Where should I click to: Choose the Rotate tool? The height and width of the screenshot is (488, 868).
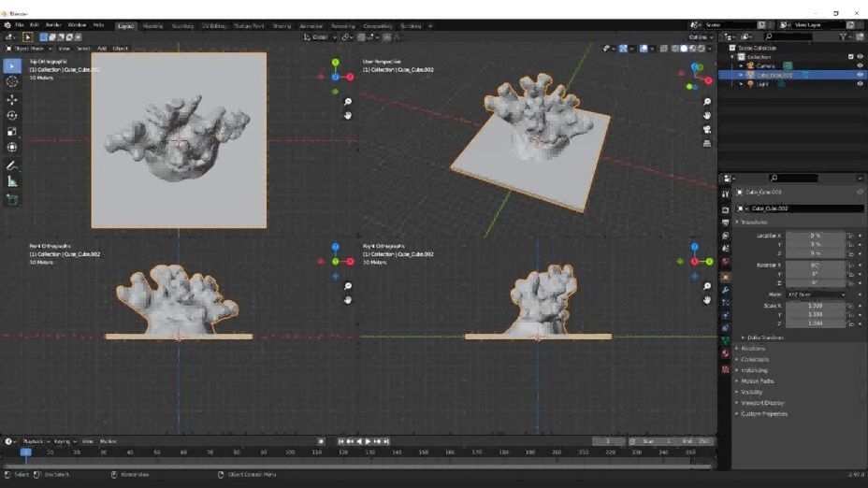pyautogui.click(x=12, y=116)
